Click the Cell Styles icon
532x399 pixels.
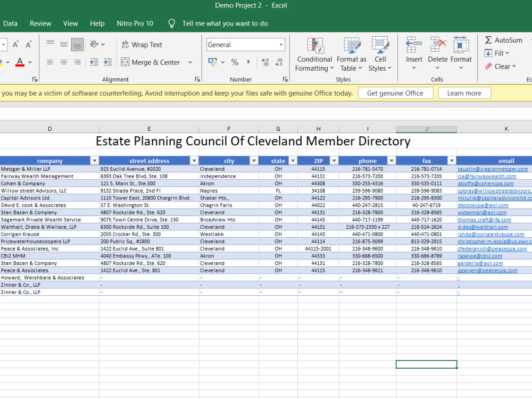(x=380, y=45)
